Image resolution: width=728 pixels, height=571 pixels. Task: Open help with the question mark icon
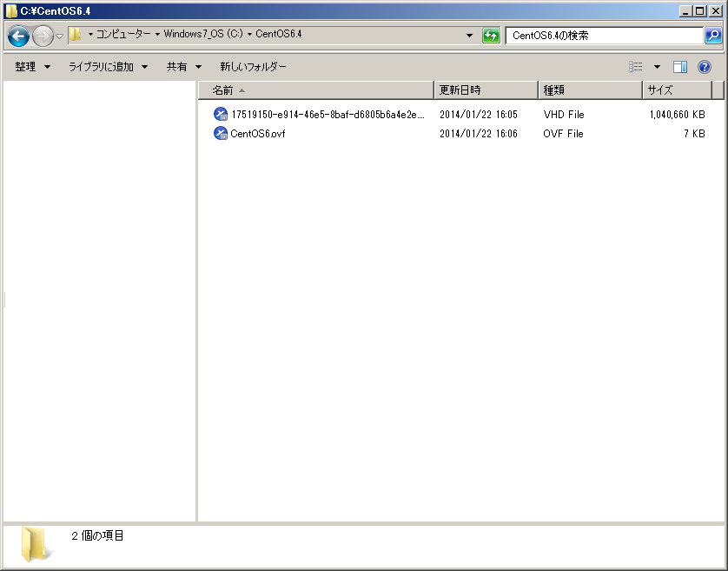[x=705, y=67]
